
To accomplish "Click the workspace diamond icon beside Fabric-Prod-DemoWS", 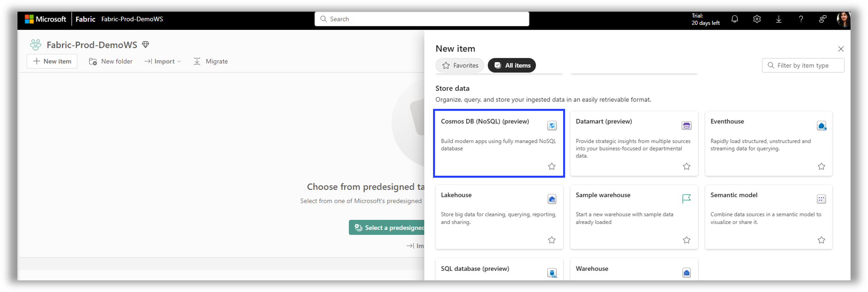I will tap(146, 45).
